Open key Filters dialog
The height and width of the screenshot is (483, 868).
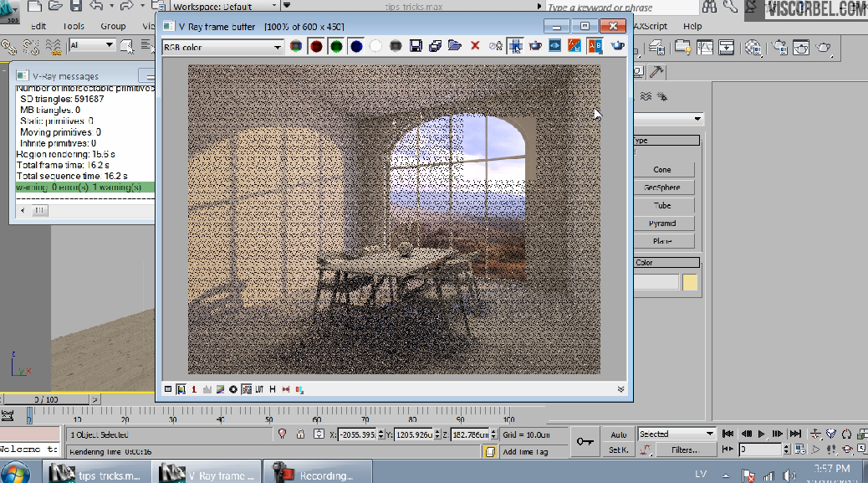[x=685, y=450]
